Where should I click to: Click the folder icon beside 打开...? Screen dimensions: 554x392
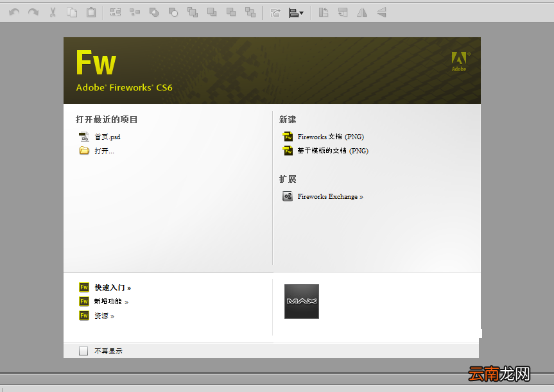[x=84, y=151]
